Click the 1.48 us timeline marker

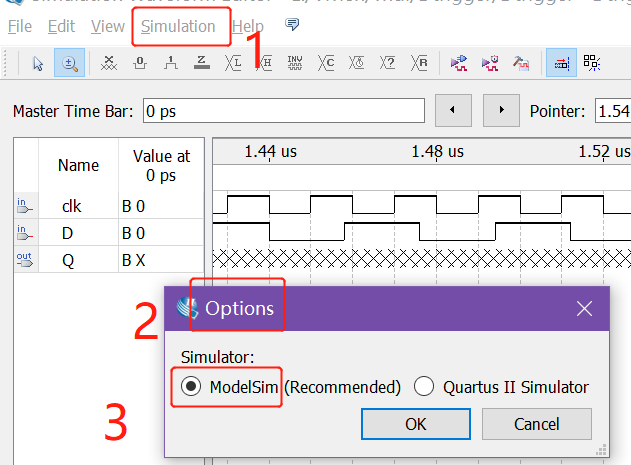[x=437, y=152]
